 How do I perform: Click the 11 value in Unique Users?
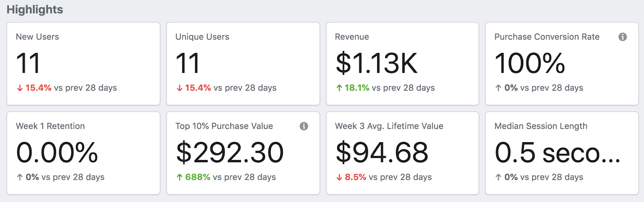click(x=188, y=63)
